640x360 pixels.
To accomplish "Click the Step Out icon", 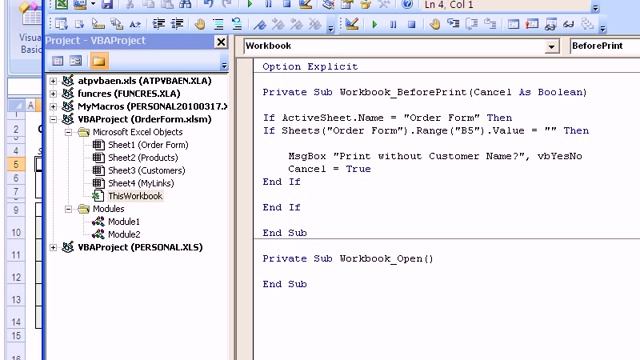I will pos(490,24).
